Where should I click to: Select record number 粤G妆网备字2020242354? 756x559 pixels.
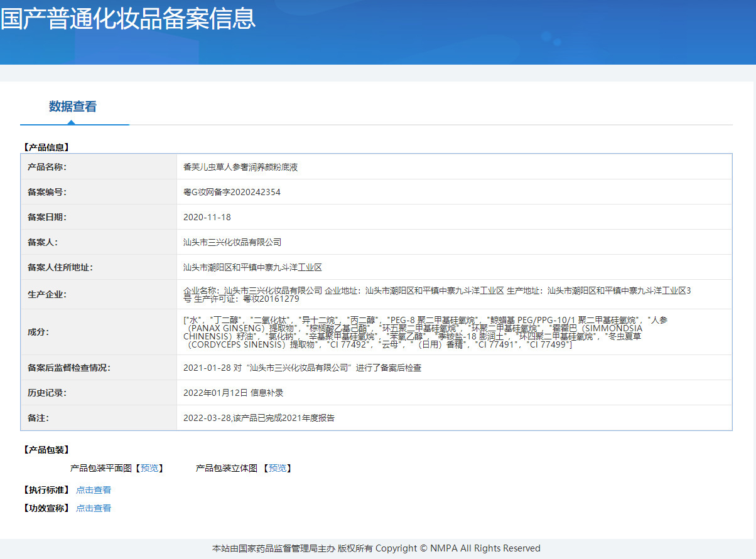point(232,192)
